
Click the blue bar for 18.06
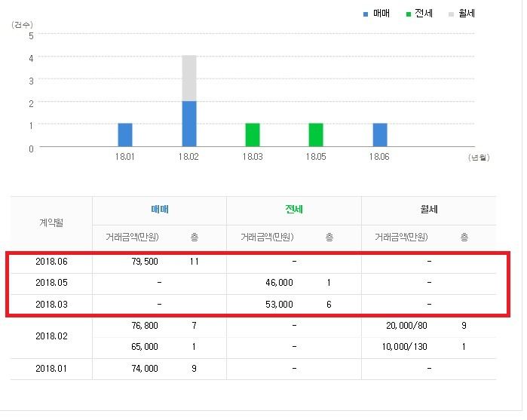coord(380,135)
